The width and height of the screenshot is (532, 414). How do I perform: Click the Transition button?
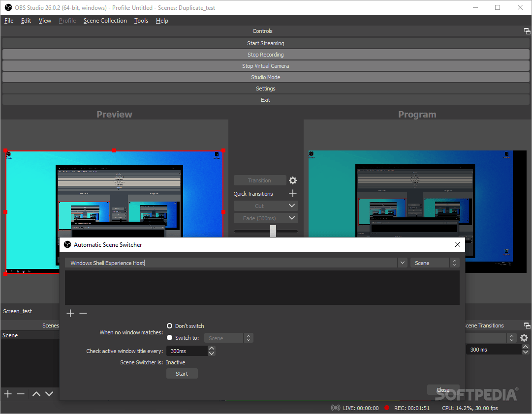[x=259, y=180]
